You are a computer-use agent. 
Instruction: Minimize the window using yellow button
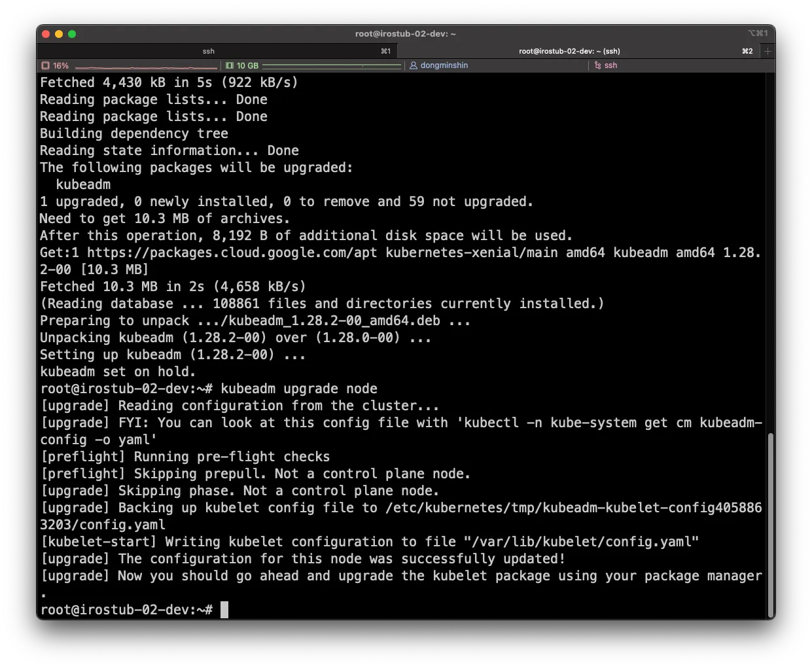coord(59,34)
